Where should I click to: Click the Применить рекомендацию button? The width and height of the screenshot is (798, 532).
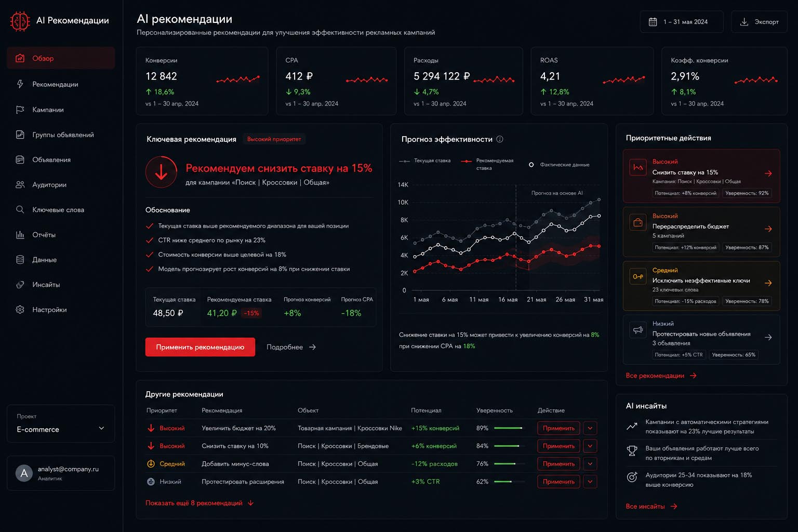coord(200,347)
